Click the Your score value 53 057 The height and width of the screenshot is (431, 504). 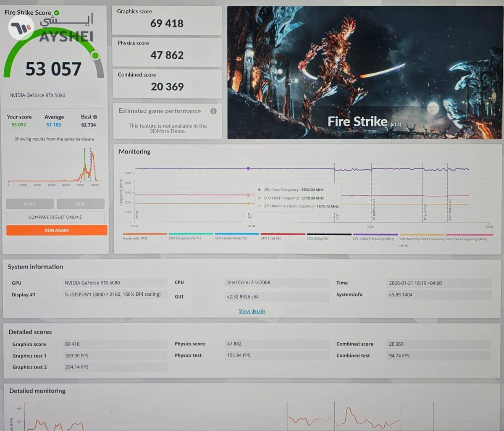click(x=18, y=125)
